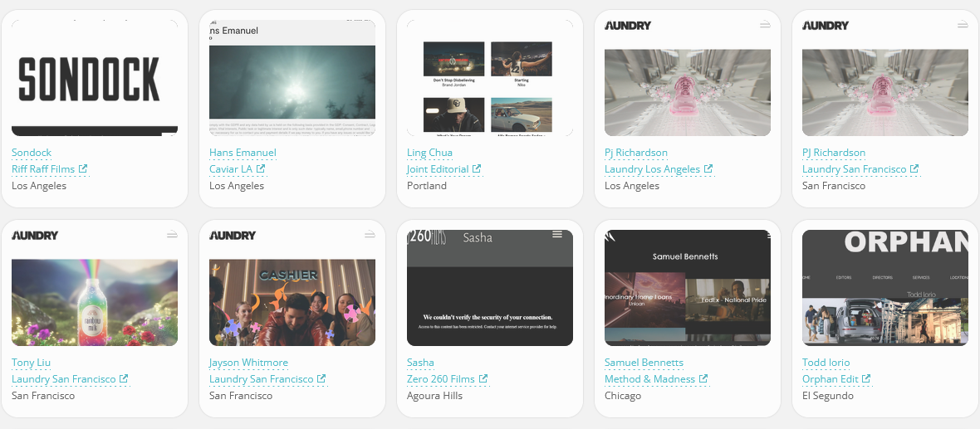Screen dimensions: 980x429
Task: Click 'Los Angeles' under Caviar LA
Action: click(236, 186)
